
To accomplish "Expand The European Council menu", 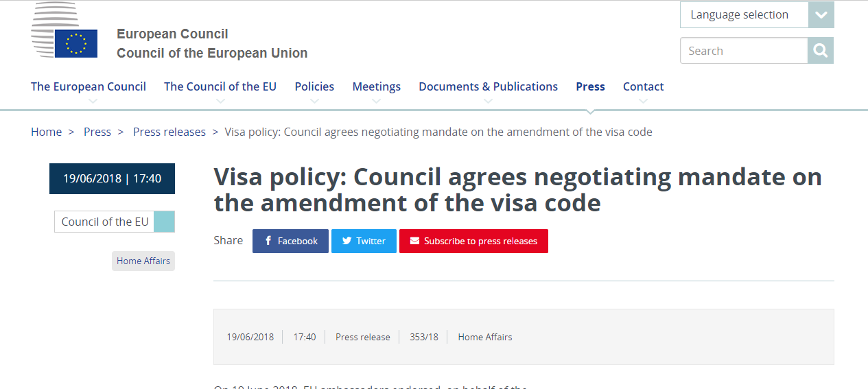I will [89, 86].
